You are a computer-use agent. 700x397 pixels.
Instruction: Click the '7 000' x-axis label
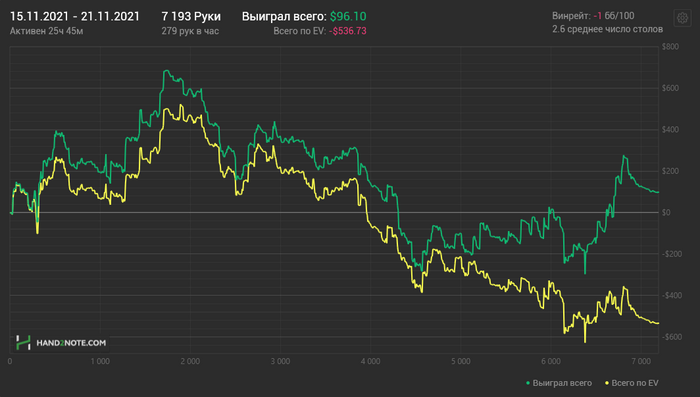pos(641,361)
